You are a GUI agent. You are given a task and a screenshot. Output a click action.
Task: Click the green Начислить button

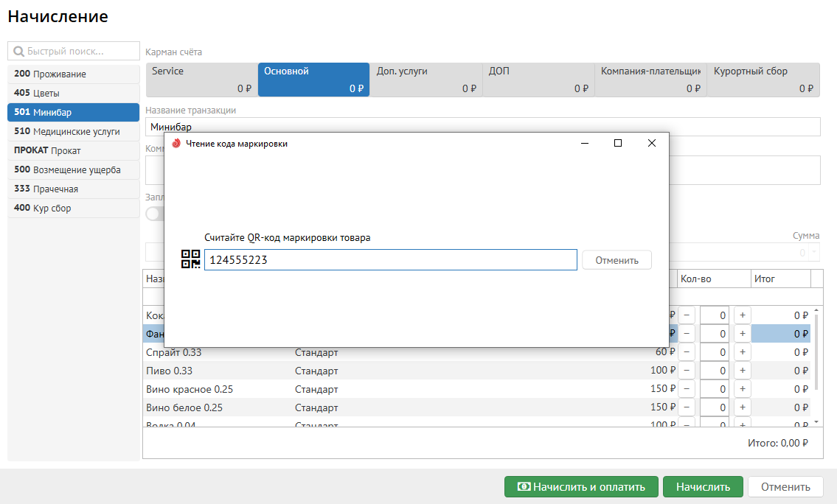click(x=703, y=486)
